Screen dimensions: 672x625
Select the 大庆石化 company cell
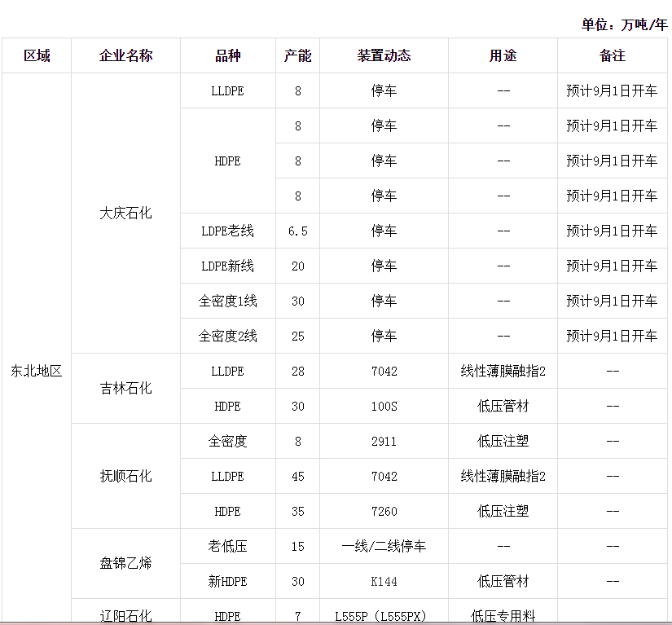pos(125,213)
